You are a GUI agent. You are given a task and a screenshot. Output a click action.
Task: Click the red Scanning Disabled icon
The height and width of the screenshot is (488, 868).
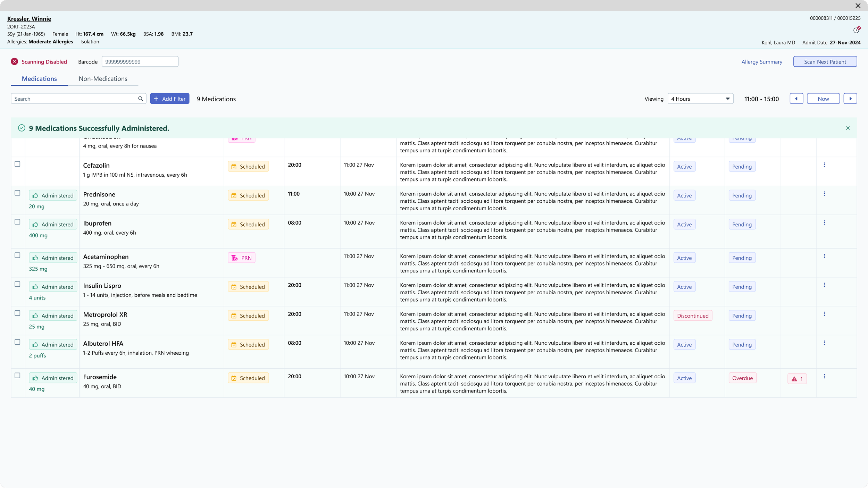14,61
